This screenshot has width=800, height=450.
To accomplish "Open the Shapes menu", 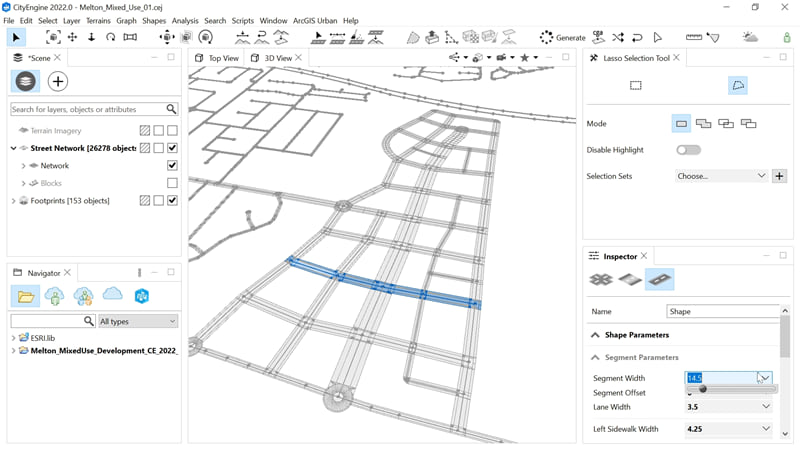I will click(154, 20).
